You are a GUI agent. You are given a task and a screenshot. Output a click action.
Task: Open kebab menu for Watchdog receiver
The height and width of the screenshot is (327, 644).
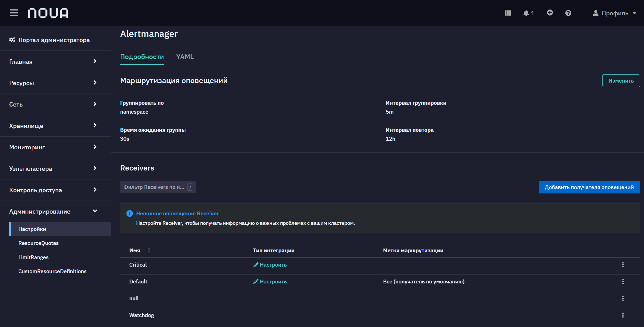(623, 315)
